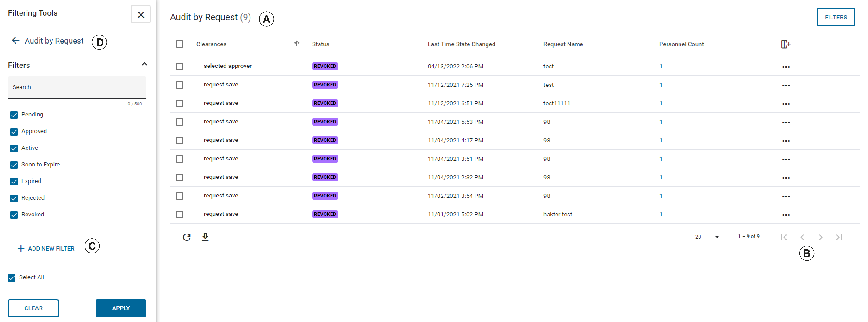Click the CLEAR button
The width and height of the screenshot is (868, 322).
(x=33, y=308)
